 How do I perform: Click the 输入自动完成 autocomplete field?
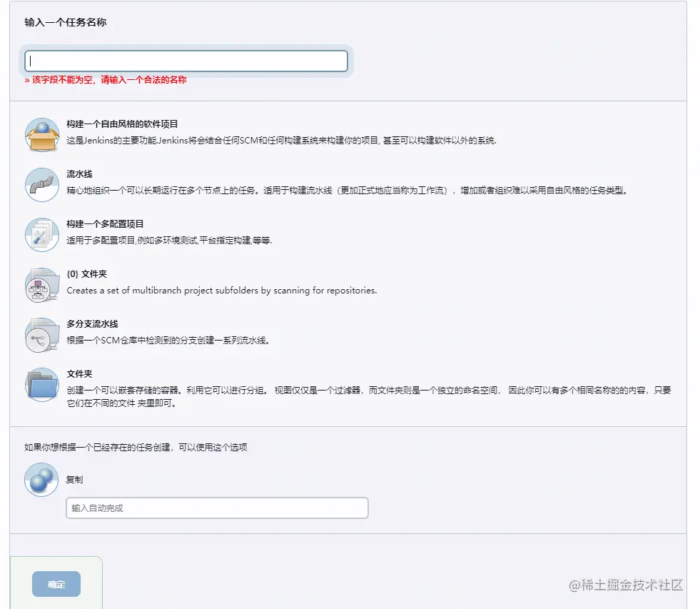pos(217,508)
